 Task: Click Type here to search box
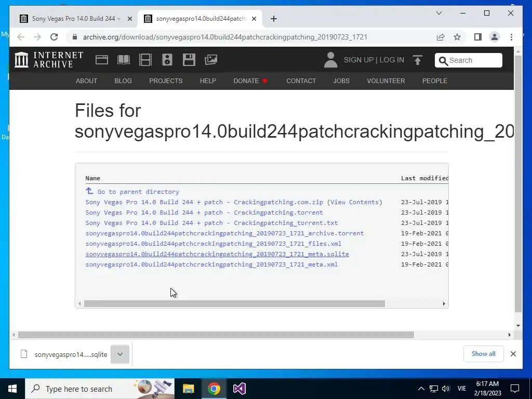tap(100, 389)
